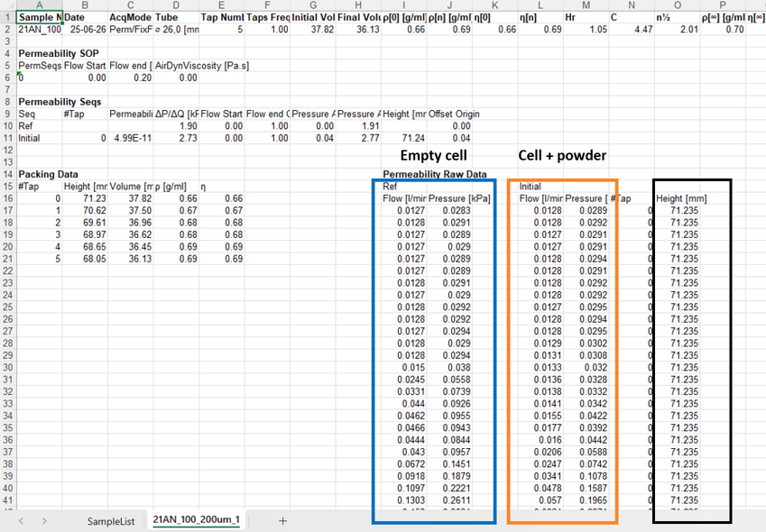Viewport: 766px width, 532px height.
Task: Select Initial pressure value 0.1078
Action: click(586, 476)
